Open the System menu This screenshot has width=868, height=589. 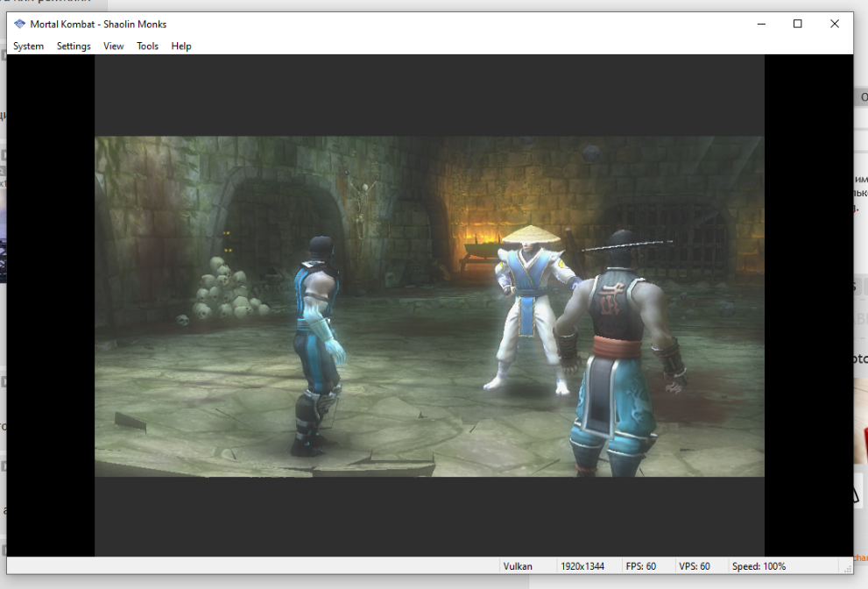pos(28,46)
